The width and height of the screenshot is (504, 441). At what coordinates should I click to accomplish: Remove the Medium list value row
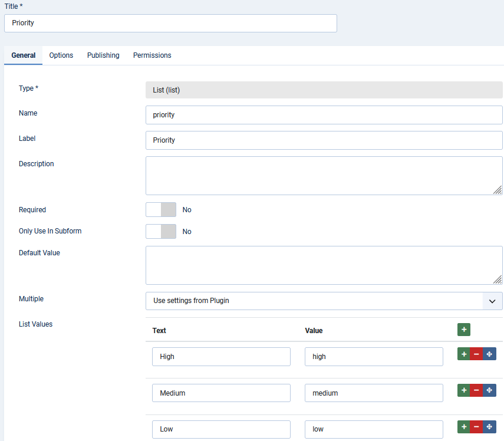point(476,390)
